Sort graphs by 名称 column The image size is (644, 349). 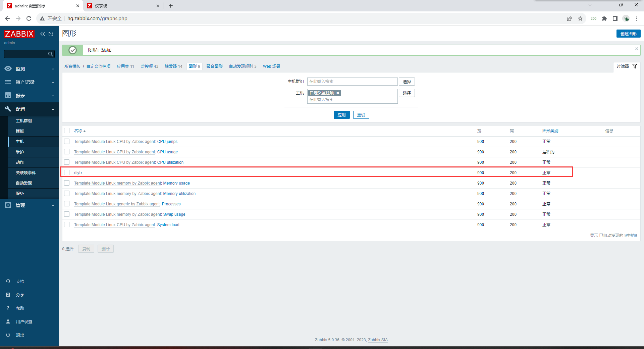(x=80, y=131)
